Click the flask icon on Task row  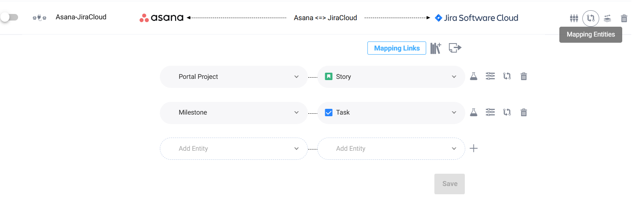473,112
